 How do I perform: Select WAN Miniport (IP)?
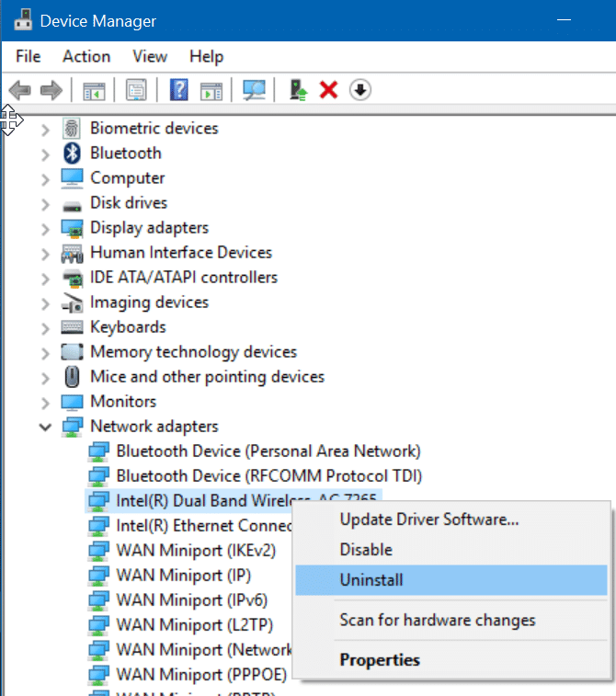(183, 576)
